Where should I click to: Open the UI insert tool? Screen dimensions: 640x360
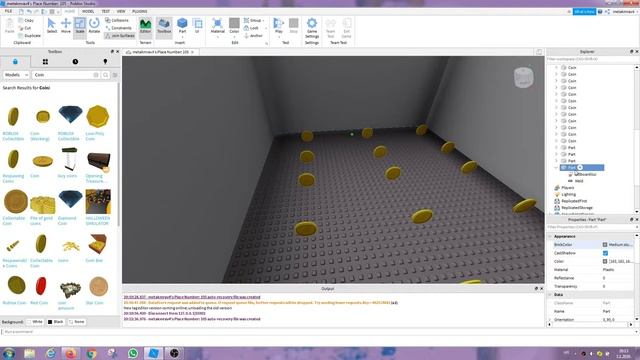click(x=198, y=25)
